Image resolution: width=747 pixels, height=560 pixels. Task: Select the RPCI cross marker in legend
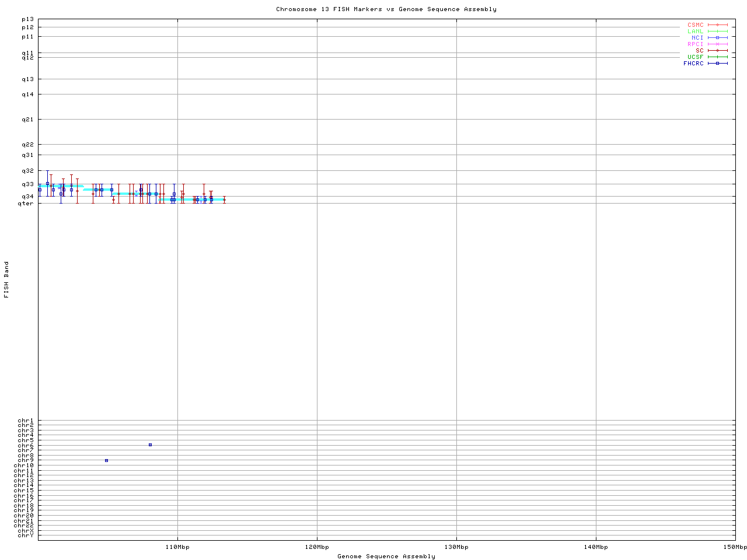tap(717, 44)
